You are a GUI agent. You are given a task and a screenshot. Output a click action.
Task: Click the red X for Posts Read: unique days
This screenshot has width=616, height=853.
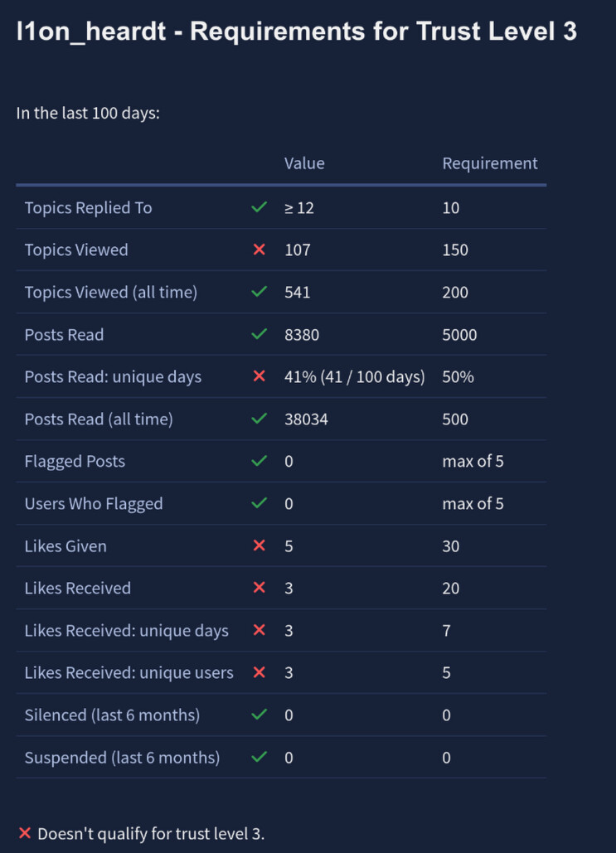point(259,377)
